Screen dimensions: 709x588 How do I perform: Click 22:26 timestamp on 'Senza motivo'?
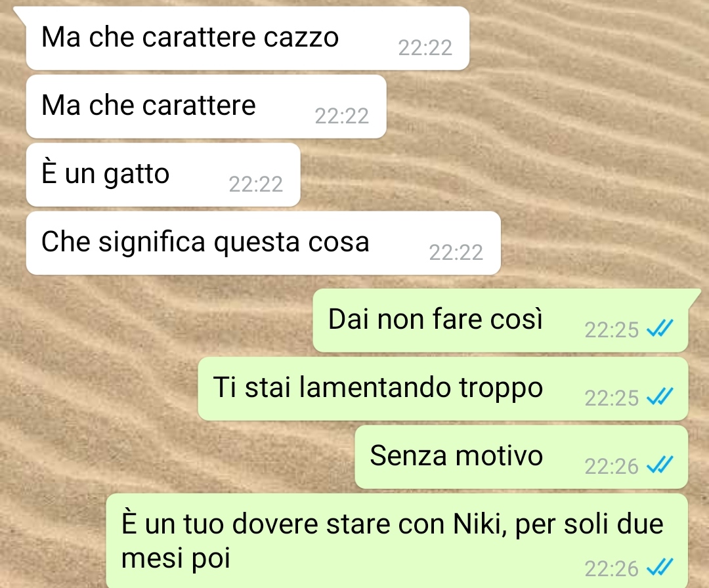click(611, 467)
